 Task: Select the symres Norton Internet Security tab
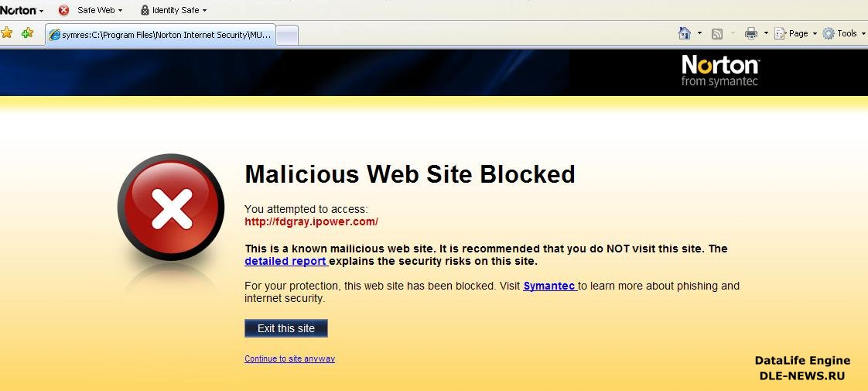[161, 34]
